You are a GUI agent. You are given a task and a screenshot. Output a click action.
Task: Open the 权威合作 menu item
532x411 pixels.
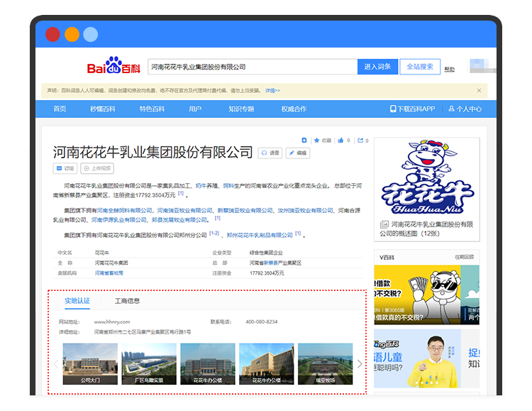294,109
